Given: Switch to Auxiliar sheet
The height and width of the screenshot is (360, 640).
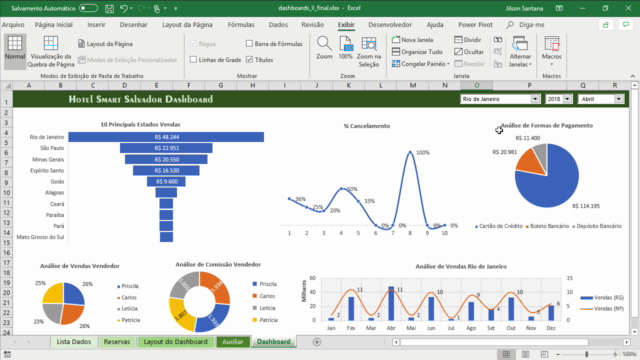Looking at the screenshot, I should 233,342.
